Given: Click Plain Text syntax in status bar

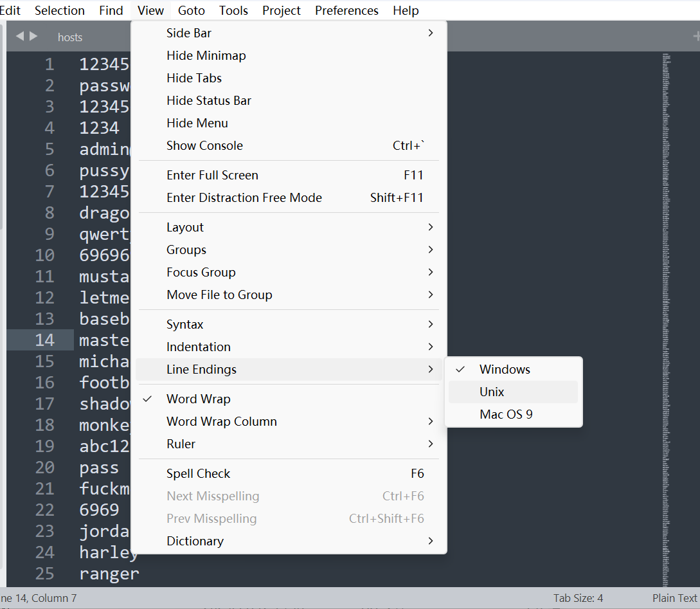Looking at the screenshot, I should [x=674, y=598].
